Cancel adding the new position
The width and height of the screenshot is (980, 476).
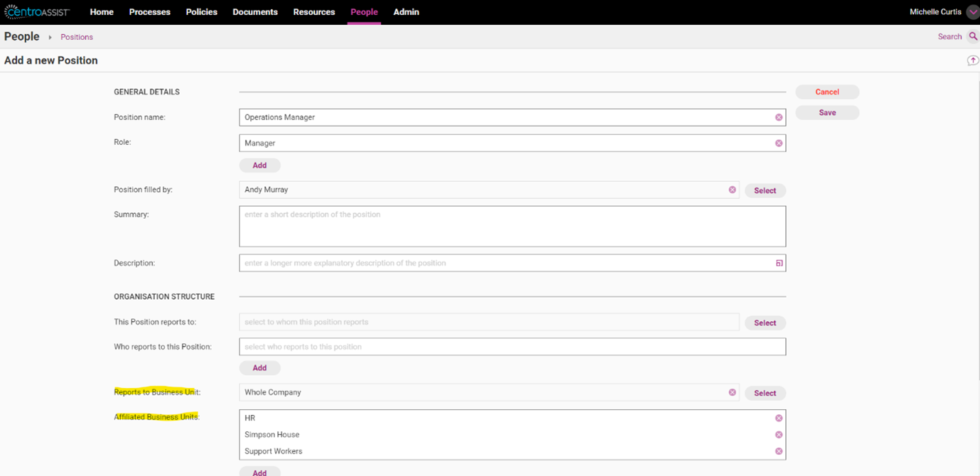827,92
